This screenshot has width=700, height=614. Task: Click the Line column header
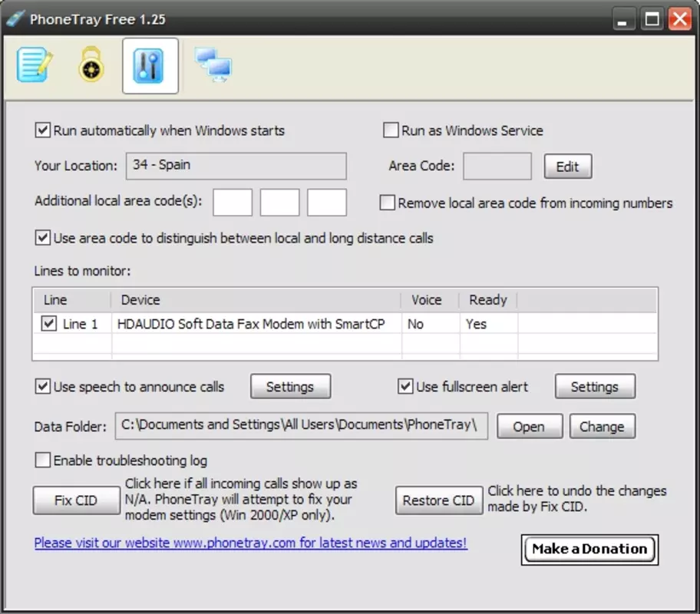pos(72,300)
